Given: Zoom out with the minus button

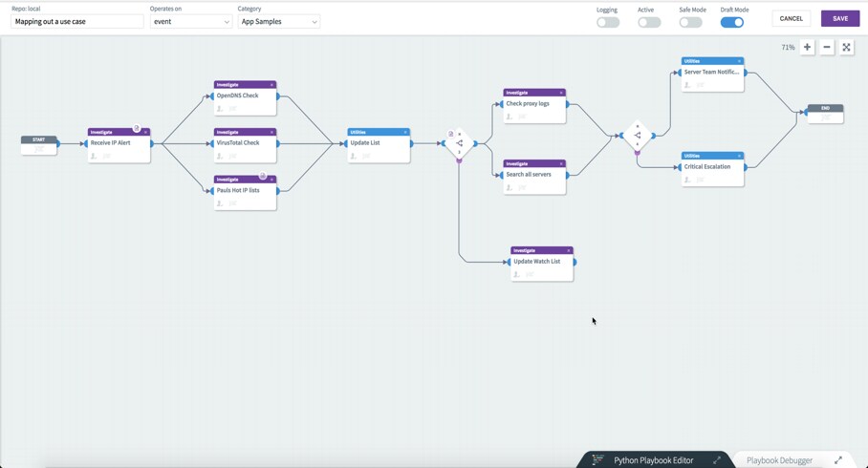Looking at the screenshot, I should coord(827,47).
